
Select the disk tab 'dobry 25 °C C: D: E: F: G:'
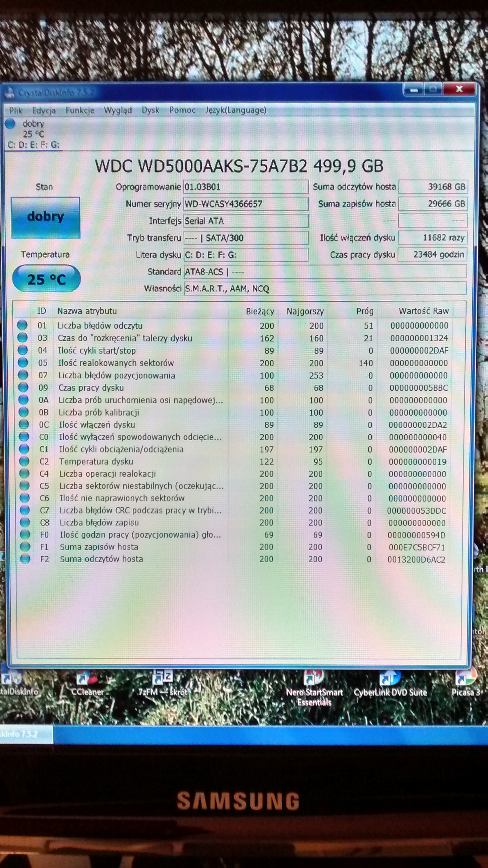click(34, 134)
